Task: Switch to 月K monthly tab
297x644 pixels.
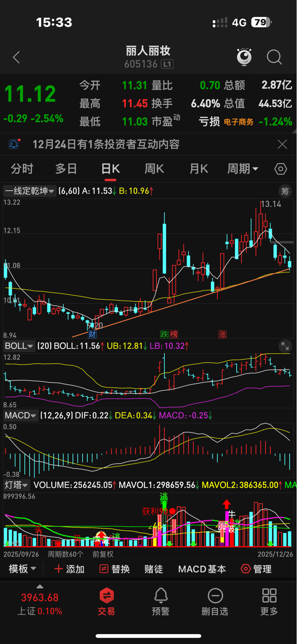Action: click(x=199, y=169)
